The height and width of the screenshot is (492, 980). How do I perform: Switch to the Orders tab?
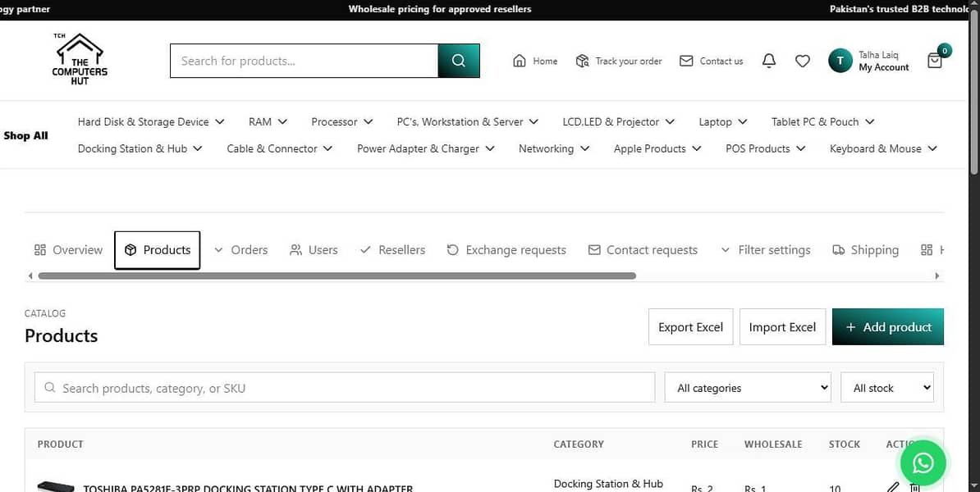click(240, 250)
